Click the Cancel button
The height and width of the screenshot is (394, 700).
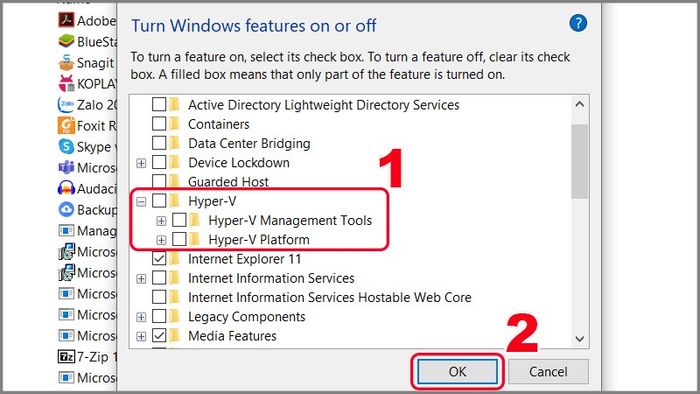point(548,371)
